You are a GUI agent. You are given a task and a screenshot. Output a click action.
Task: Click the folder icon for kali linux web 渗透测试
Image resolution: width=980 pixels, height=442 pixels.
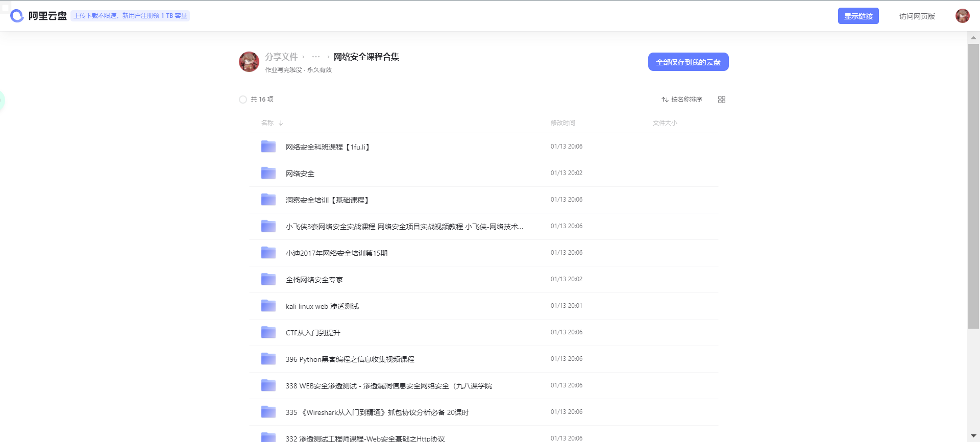tap(268, 306)
